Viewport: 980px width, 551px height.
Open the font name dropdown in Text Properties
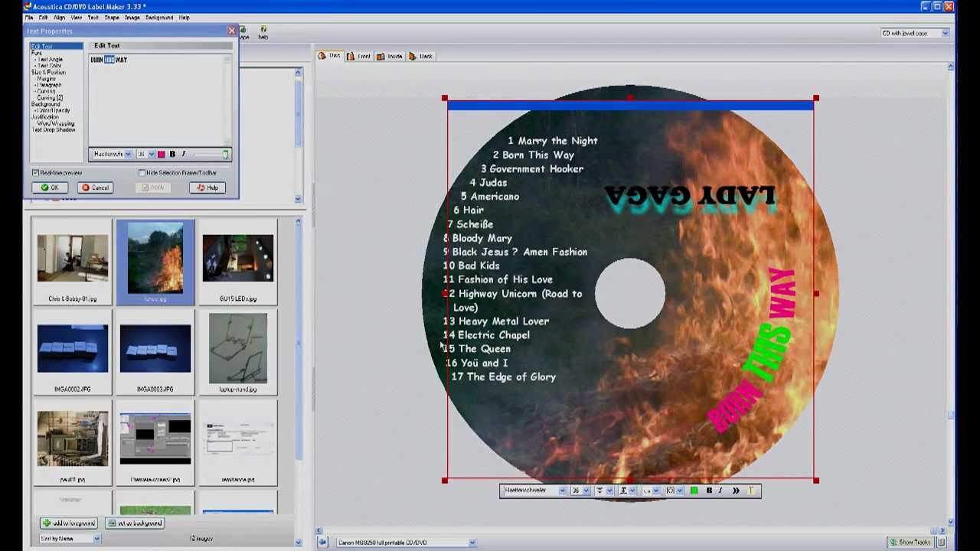pyautogui.click(x=128, y=154)
